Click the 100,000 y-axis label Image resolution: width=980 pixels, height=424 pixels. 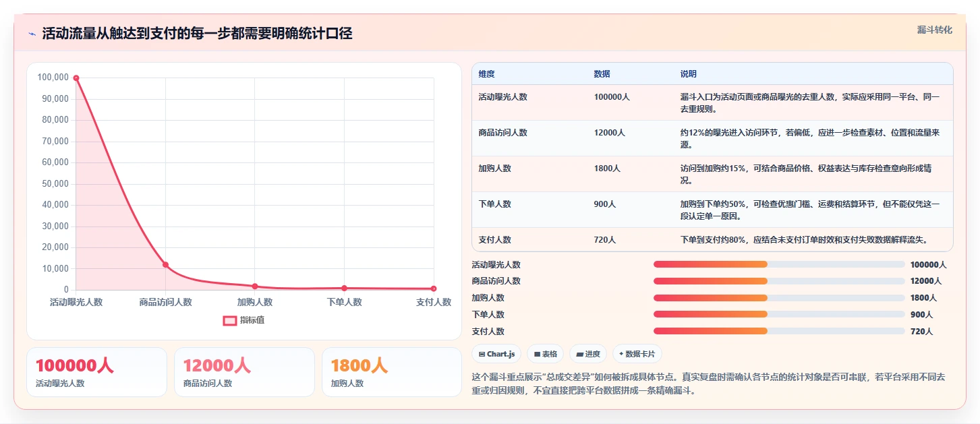(x=53, y=78)
